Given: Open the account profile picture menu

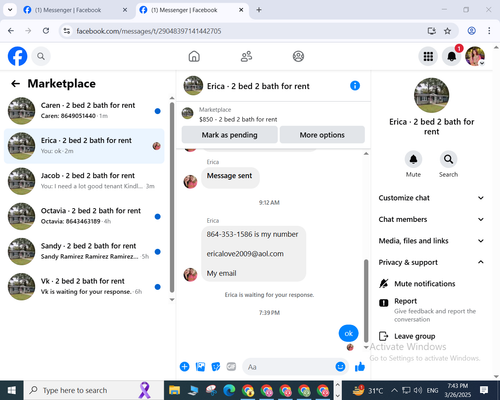Looking at the screenshot, I should [x=475, y=56].
